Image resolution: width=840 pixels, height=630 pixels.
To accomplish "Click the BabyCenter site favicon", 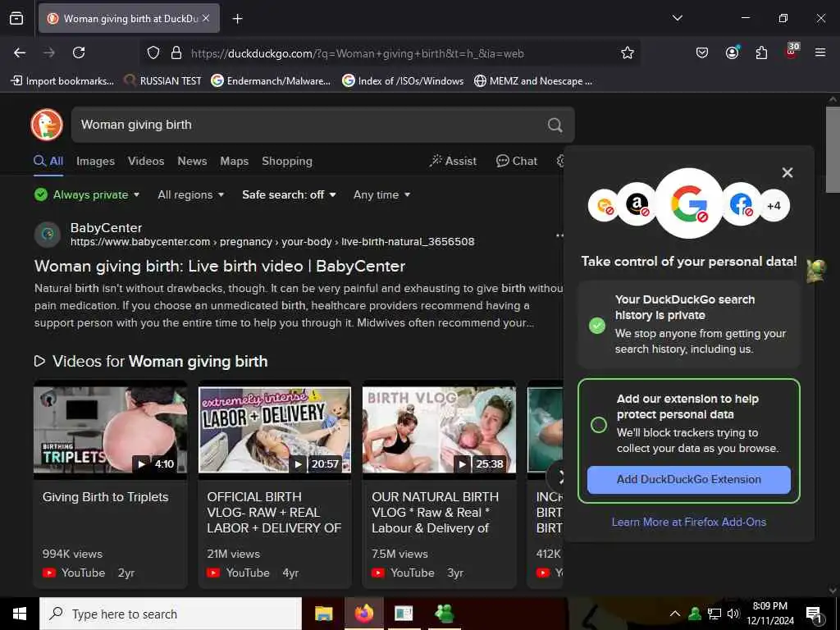I will [47, 234].
